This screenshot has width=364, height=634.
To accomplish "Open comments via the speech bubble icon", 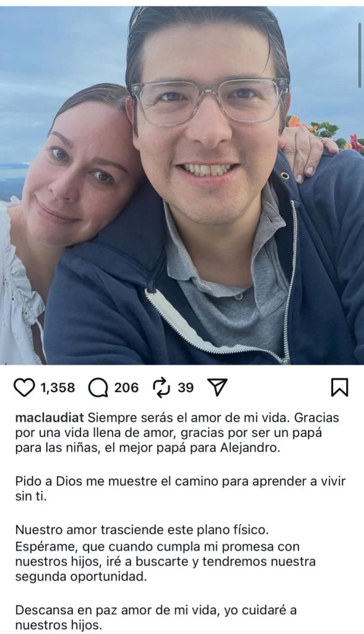I will coord(98,388).
